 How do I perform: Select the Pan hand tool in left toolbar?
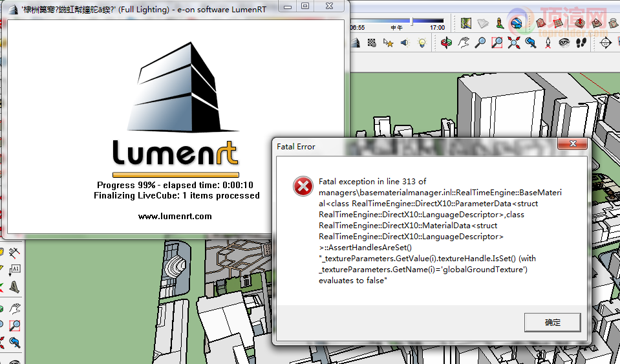click(15, 308)
